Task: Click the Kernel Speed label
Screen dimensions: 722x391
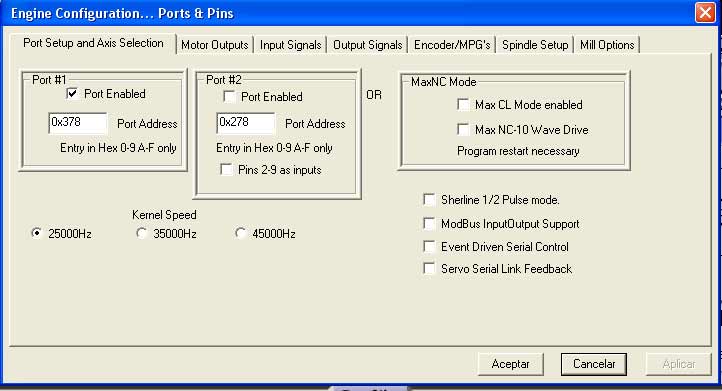Action: pyautogui.click(x=164, y=215)
